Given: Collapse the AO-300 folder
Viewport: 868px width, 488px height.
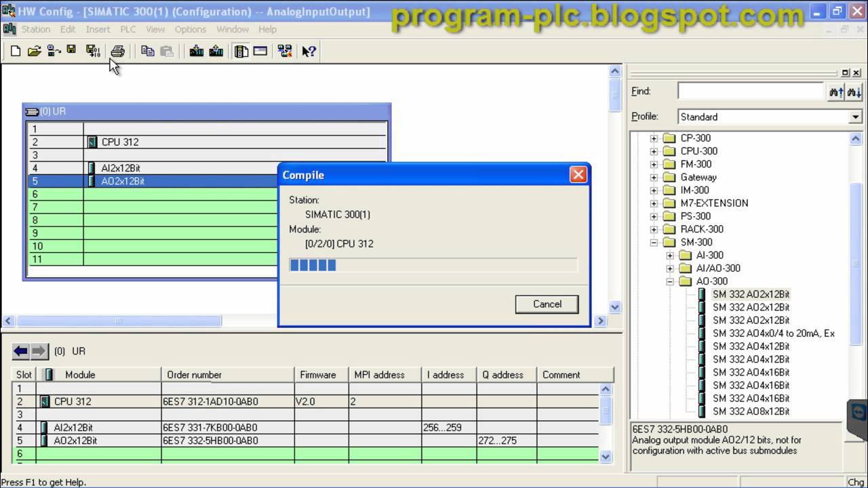Looking at the screenshot, I should point(670,281).
